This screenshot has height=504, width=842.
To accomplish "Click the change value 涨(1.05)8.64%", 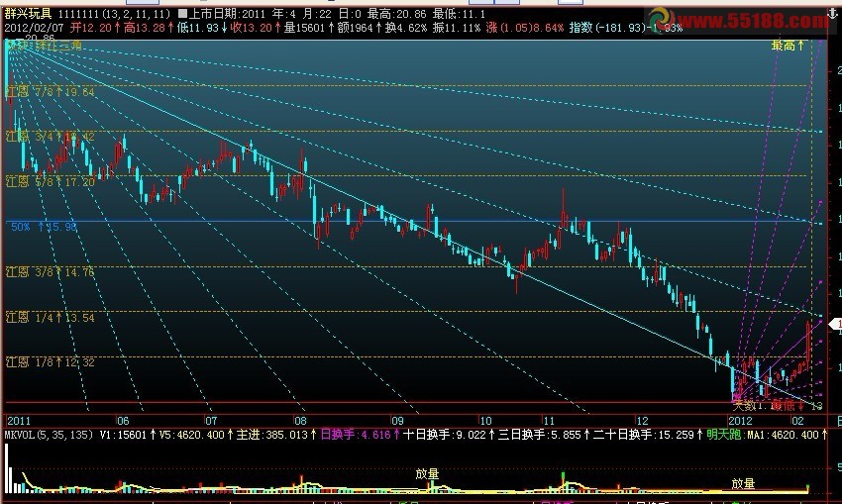I will pyautogui.click(x=525, y=28).
